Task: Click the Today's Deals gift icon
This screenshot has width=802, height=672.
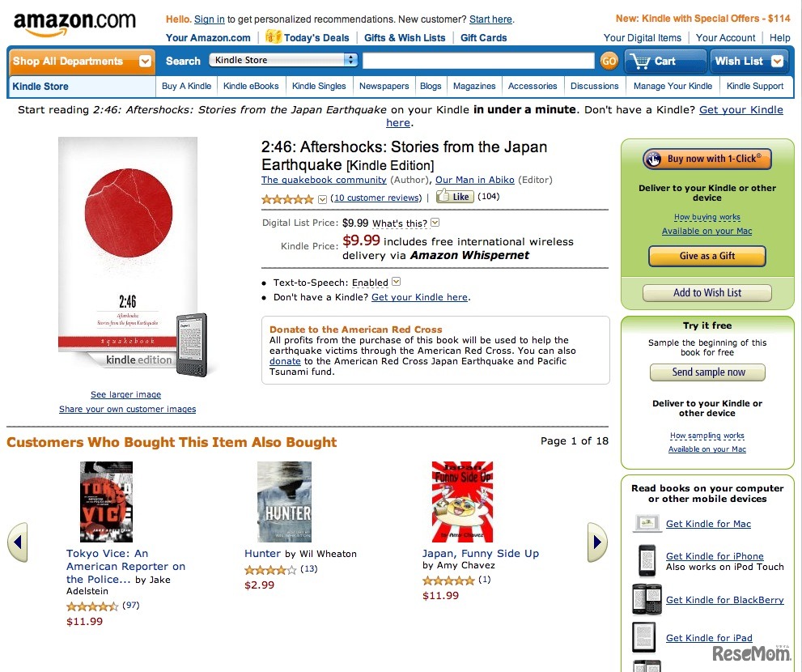Action: pos(273,37)
